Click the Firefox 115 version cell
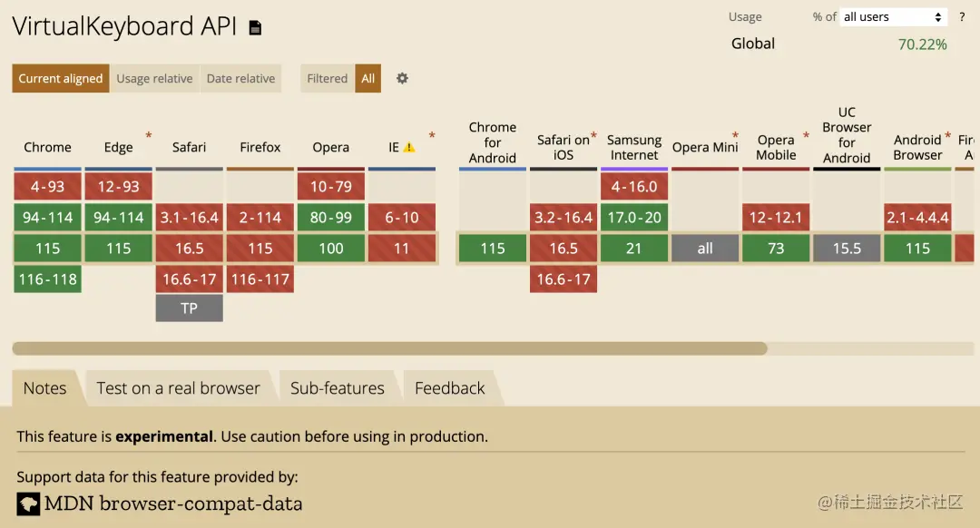 tap(260, 248)
